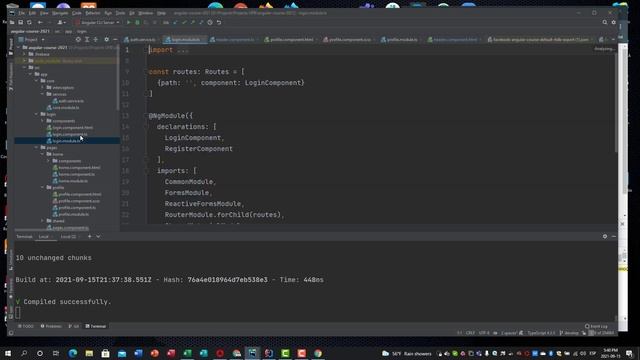This screenshot has height=360, width=640.
Task: Click the Save All disk icon
Action: coord(20,22)
